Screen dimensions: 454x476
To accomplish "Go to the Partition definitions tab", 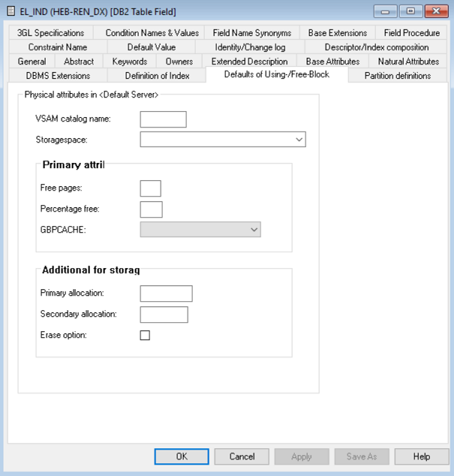I will coord(397,76).
